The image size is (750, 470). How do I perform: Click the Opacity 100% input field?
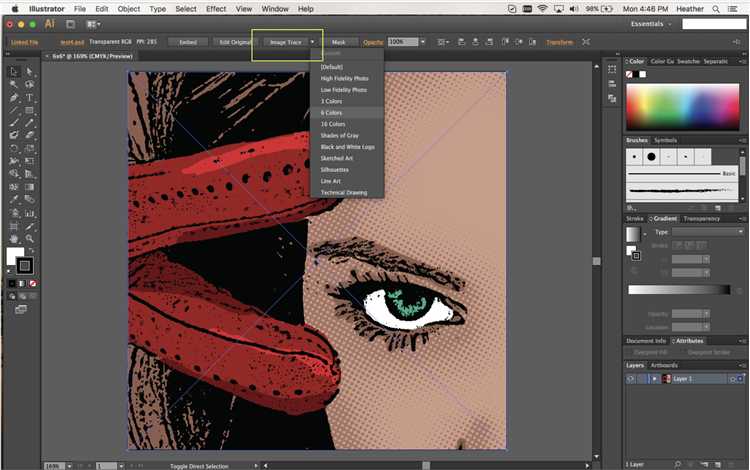(x=403, y=42)
